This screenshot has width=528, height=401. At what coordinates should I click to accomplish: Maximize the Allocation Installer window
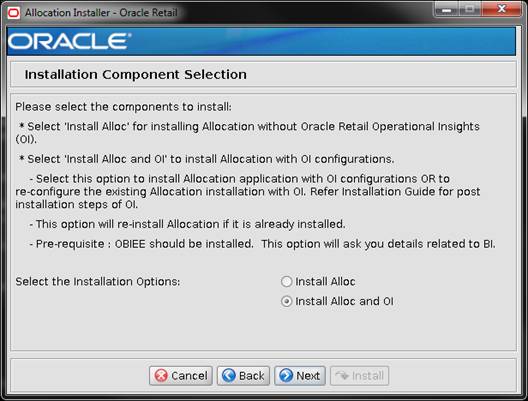[470, 10]
